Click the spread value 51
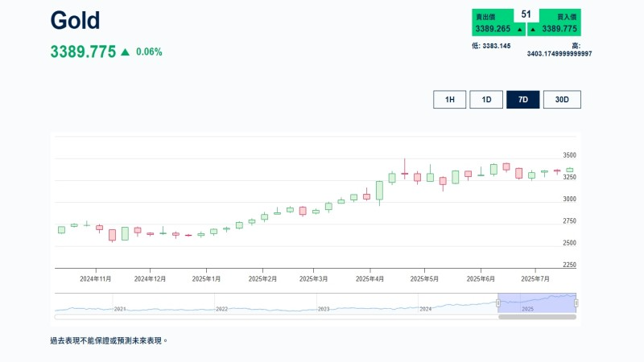 (526, 14)
